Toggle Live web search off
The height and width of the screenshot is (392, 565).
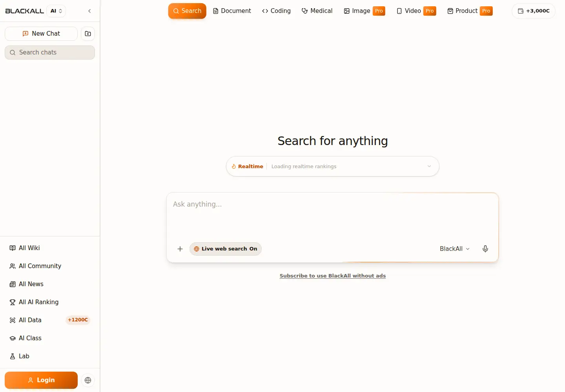[226, 249]
